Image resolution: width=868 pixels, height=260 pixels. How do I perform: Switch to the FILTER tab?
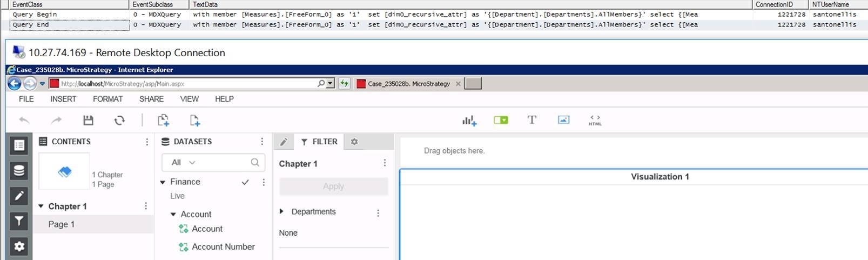[x=319, y=142]
